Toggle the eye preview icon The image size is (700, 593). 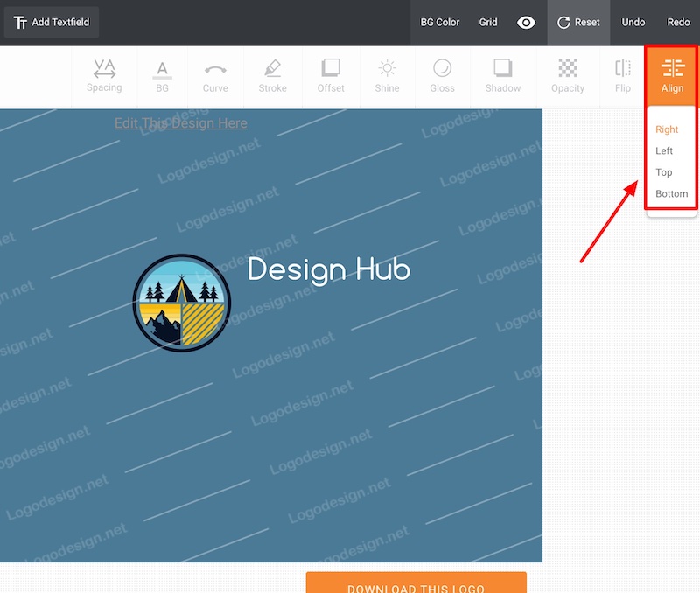(x=527, y=23)
